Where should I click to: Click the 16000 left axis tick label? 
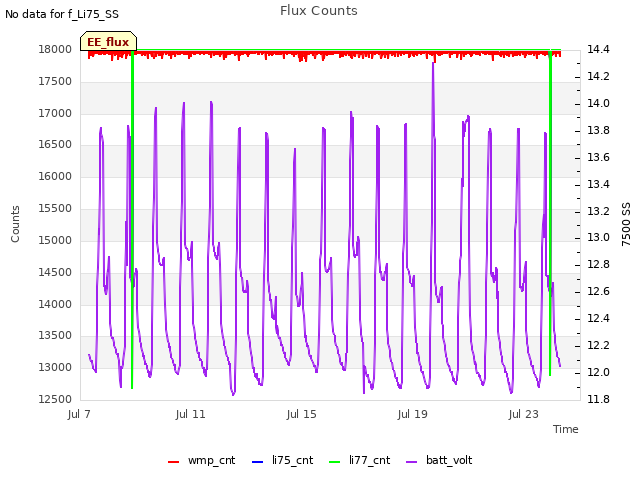[55, 176]
